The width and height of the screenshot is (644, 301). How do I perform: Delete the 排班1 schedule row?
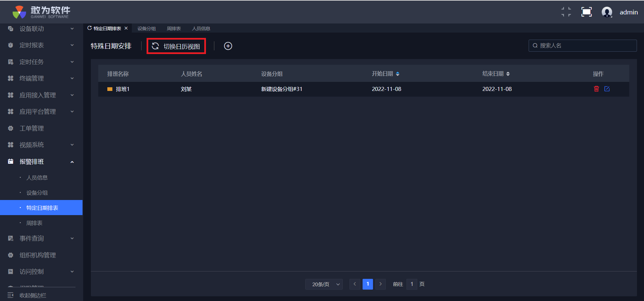pos(596,89)
